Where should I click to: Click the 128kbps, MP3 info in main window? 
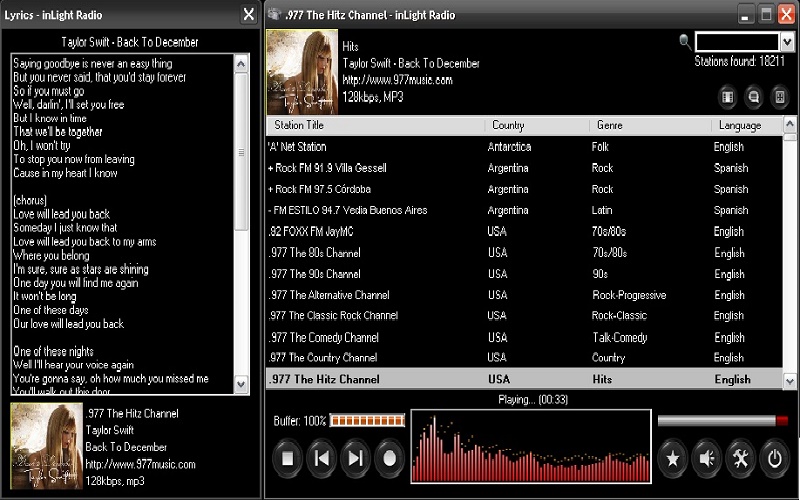(372, 97)
